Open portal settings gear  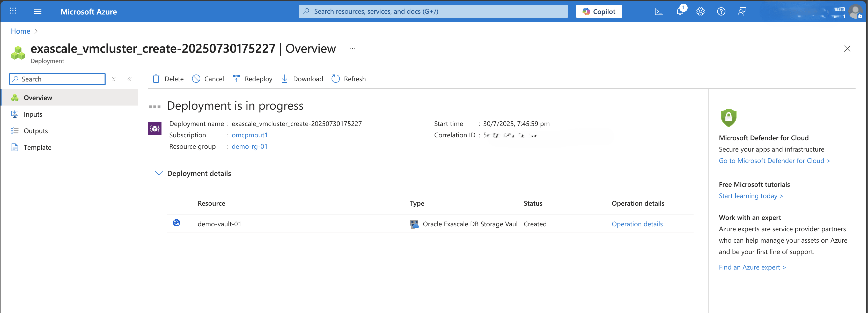tap(700, 12)
